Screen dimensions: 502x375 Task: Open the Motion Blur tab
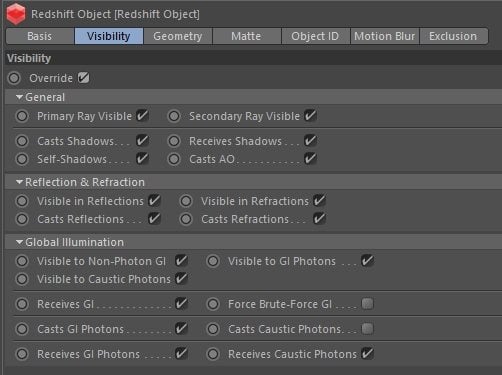tap(384, 36)
